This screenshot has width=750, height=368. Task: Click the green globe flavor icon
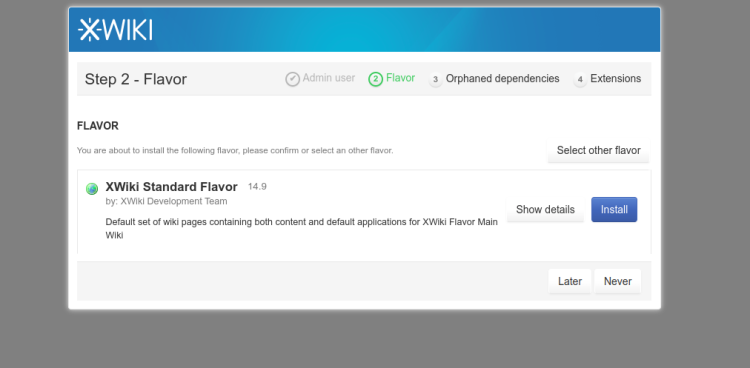(92, 189)
